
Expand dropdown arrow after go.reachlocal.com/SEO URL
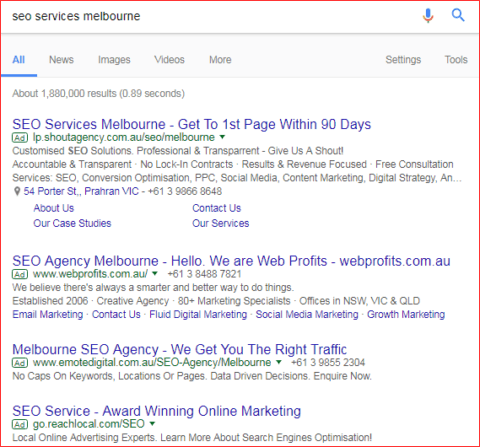pos(152,423)
